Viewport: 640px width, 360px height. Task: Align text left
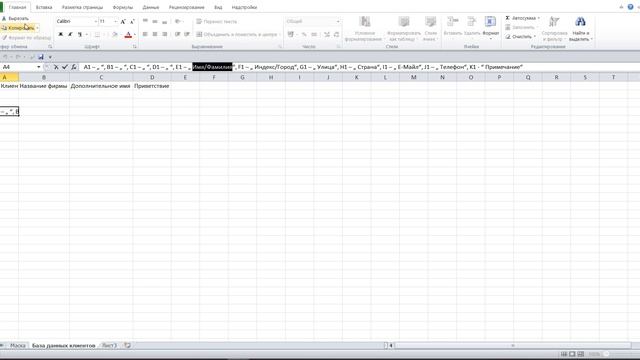click(x=145, y=34)
